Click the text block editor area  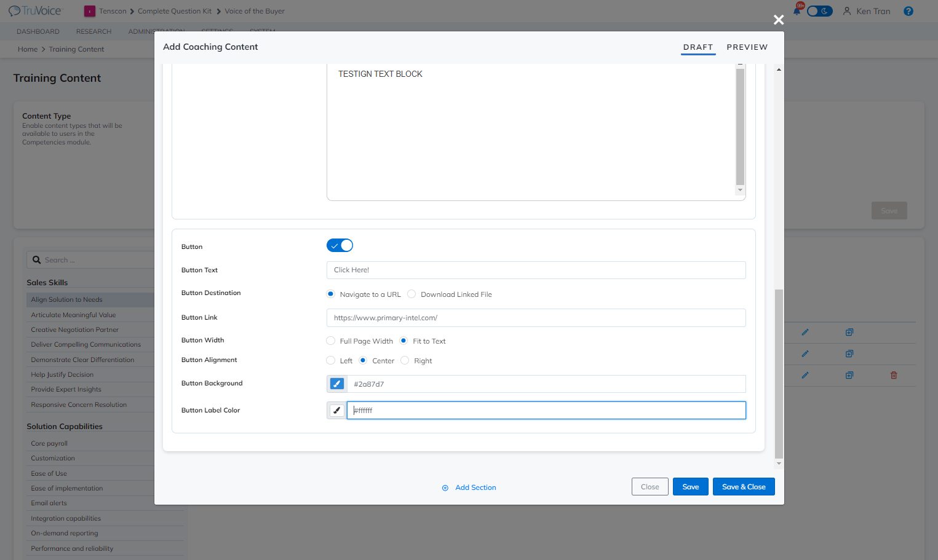(531, 132)
